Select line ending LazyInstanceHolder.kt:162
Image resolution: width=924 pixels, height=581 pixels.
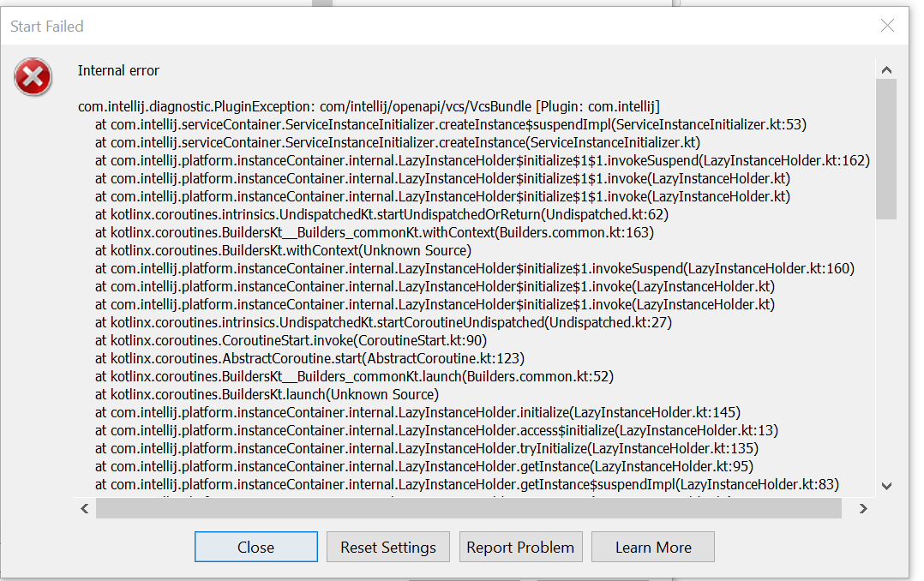482,160
